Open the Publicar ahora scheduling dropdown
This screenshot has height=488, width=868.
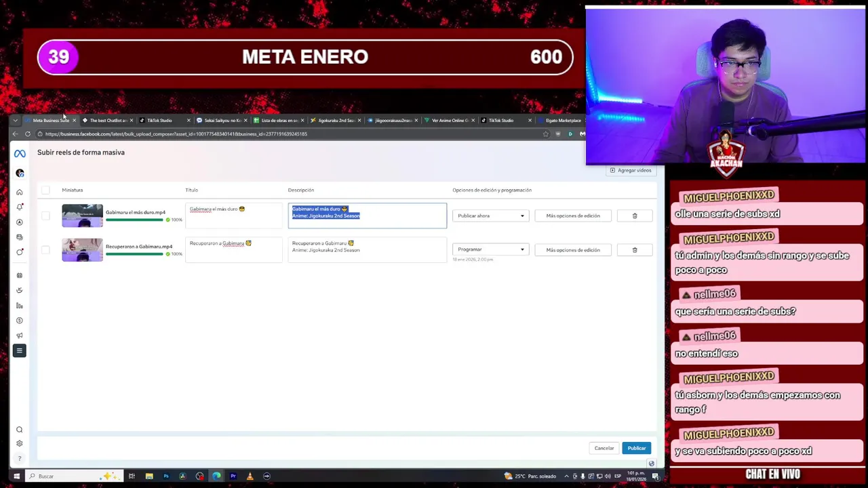click(x=490, y=216)
